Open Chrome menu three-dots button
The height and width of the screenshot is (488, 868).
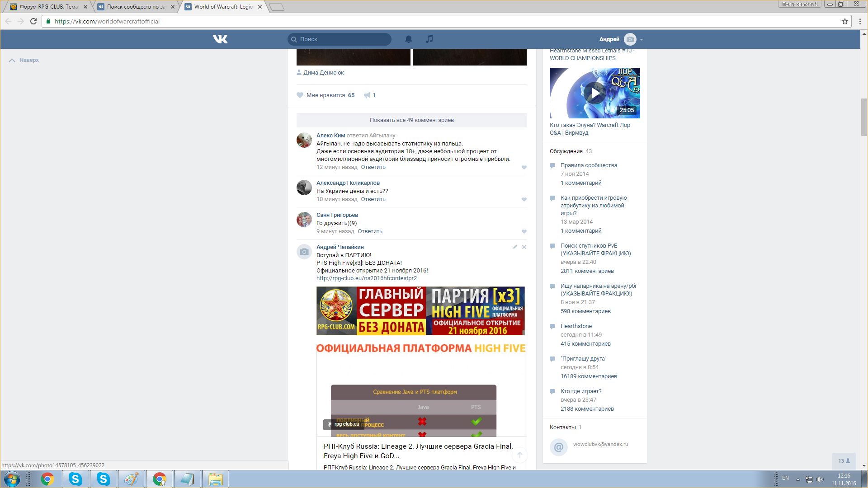[x=860, y=21]
